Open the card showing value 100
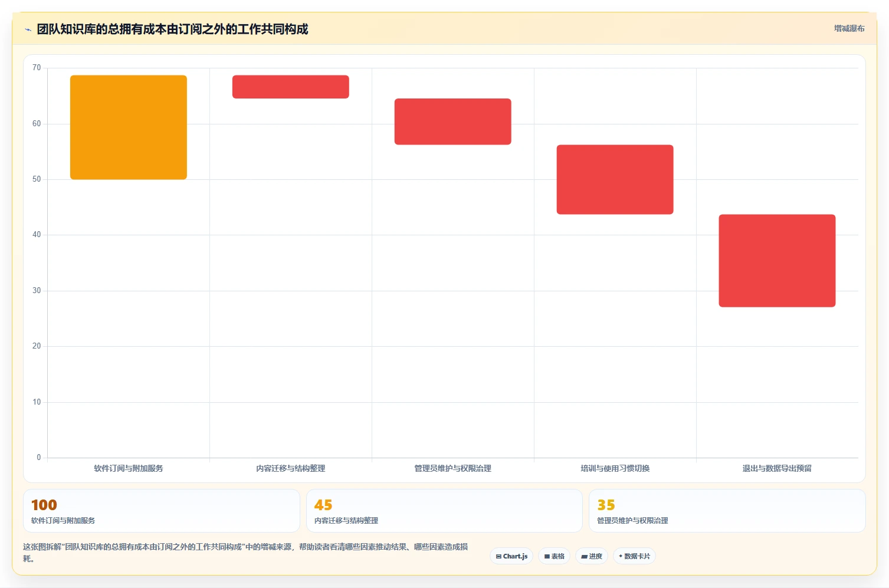 tap(162, 511)
